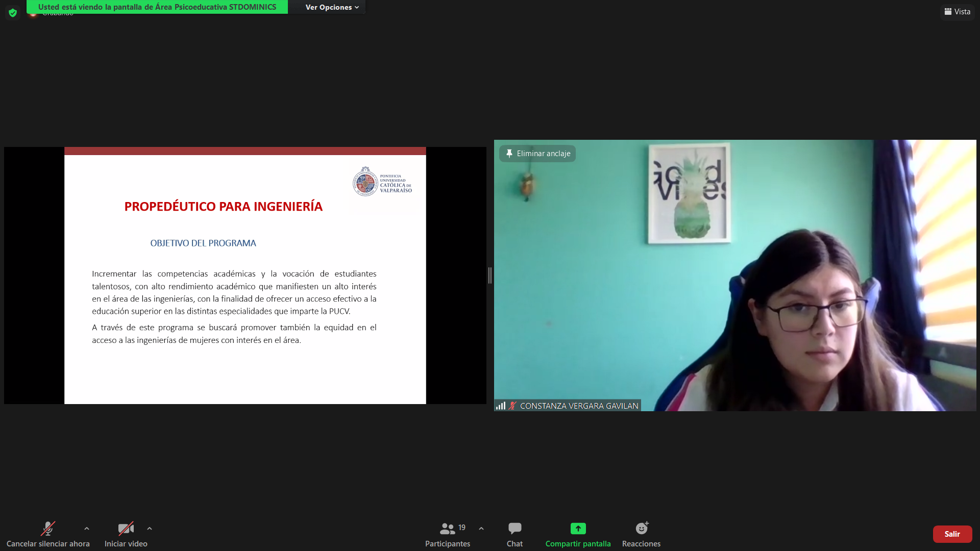Click the Eliminar anclaje button
This screenshot has height=551, width=980.
pos(538,154)
